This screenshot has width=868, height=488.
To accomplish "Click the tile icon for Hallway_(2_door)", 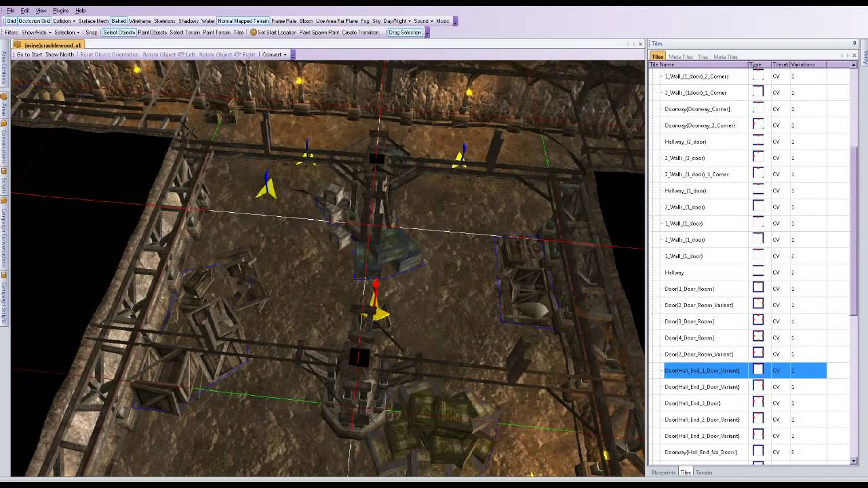I will pos(758,141).
